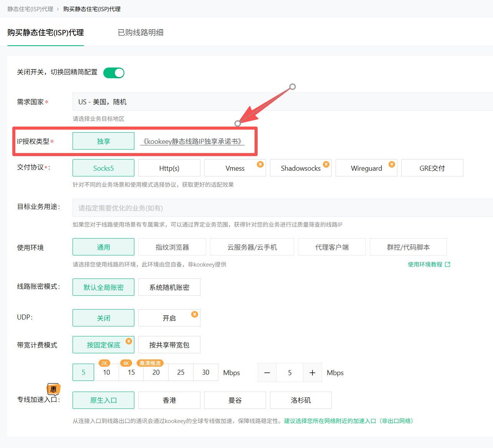Click the minus button on bandwidth stepper
This screenshot has height=448, width=493.
pos(267,373)
